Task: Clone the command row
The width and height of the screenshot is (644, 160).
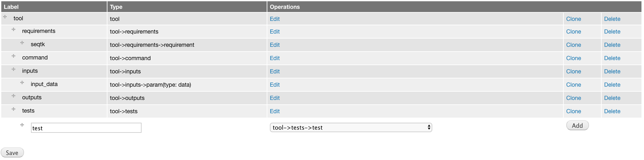Action: 574,58
